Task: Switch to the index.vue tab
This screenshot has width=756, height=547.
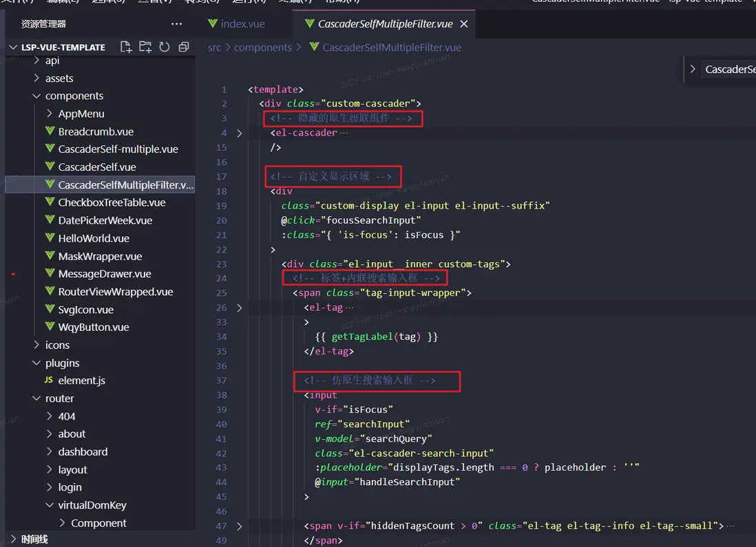Action: [242, 24]
